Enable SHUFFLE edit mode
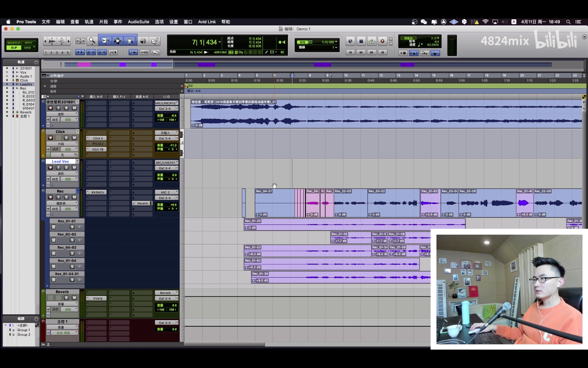Viewport: 588px width, 368px height. (x=13, y=43)
